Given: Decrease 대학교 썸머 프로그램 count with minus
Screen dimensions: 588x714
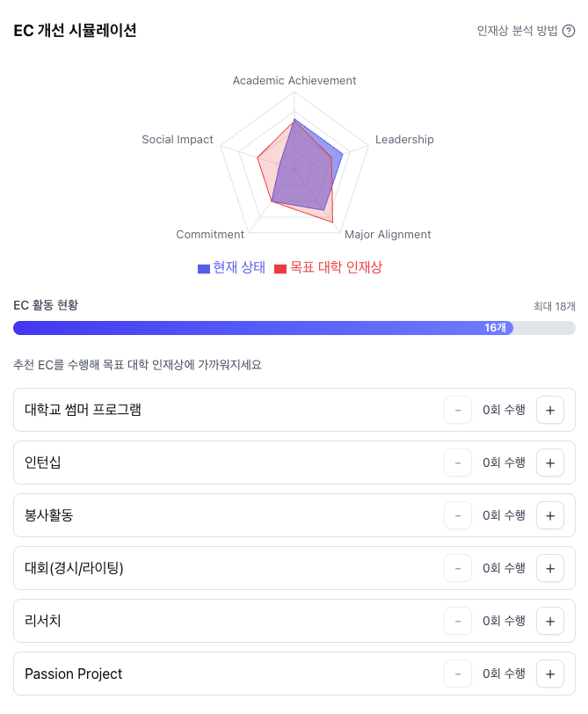Looking at the screenshot, I should pos(458,410).
